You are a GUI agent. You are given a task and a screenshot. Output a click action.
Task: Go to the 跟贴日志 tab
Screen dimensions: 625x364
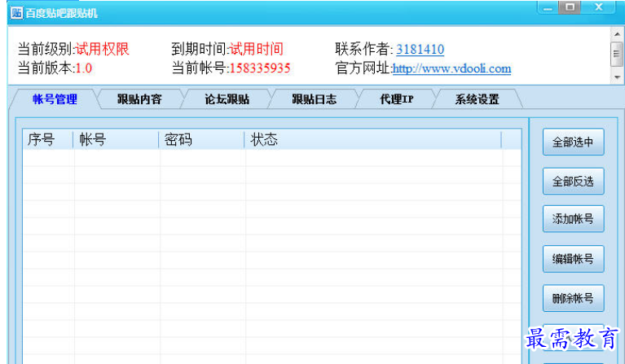[x=314, y=99]
